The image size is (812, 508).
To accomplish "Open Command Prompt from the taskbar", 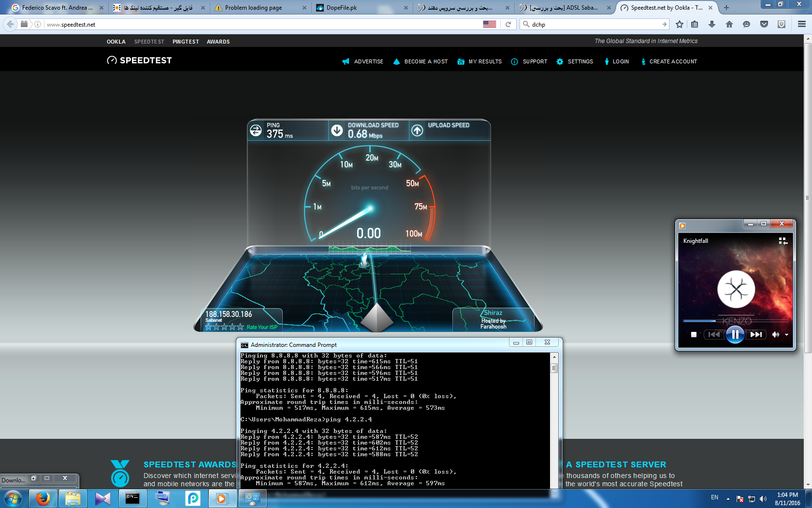I will pyautogui.click(x=132, y=498).
